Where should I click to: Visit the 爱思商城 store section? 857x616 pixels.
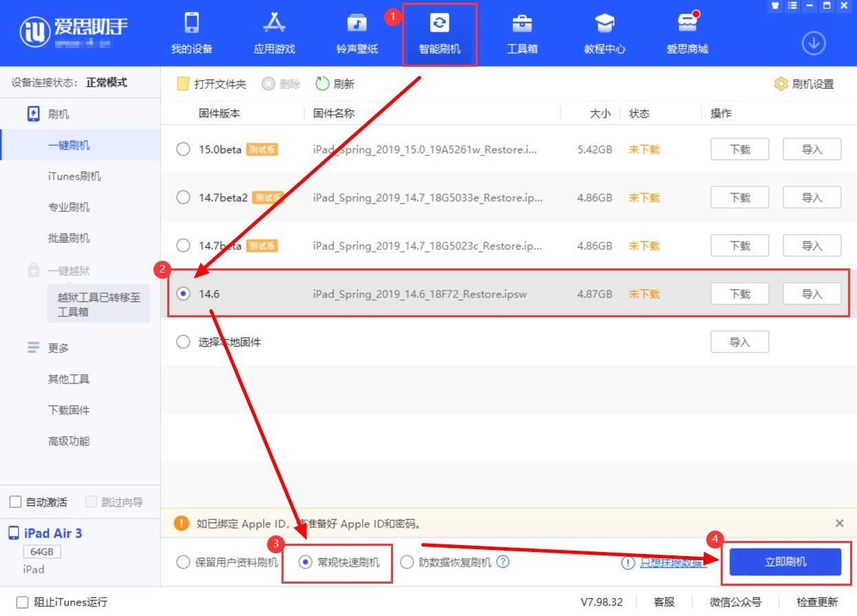click(686, 32)
